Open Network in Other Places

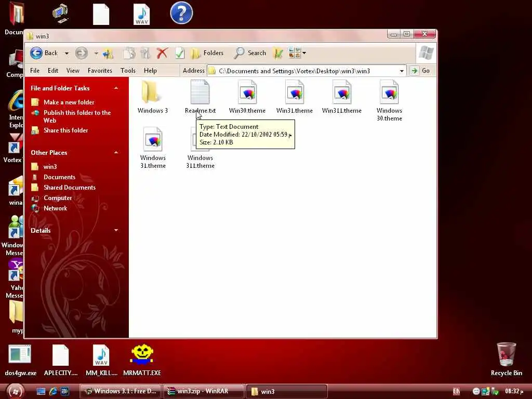click(x=55, y=208)
